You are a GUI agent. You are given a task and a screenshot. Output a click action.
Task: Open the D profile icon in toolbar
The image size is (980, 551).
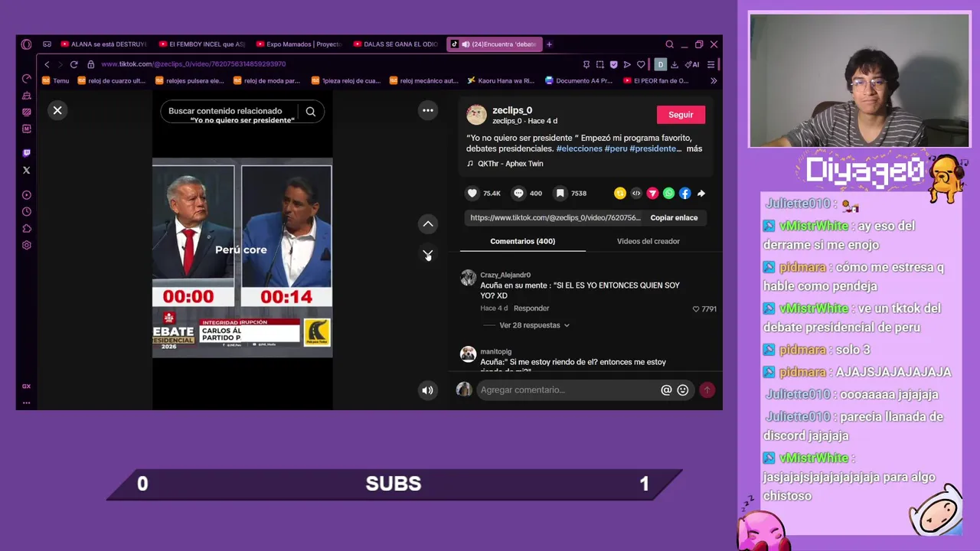[x=661, y=64]
